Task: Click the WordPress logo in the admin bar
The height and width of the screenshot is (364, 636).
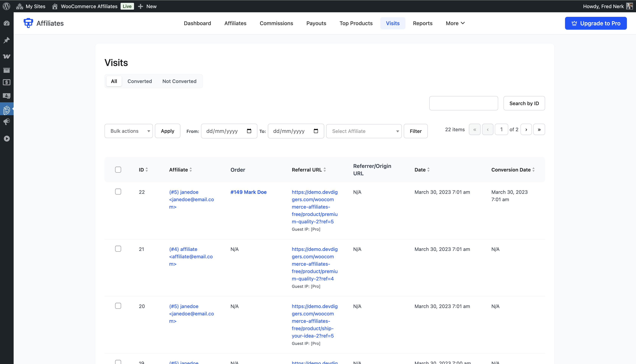Action: 6,6
